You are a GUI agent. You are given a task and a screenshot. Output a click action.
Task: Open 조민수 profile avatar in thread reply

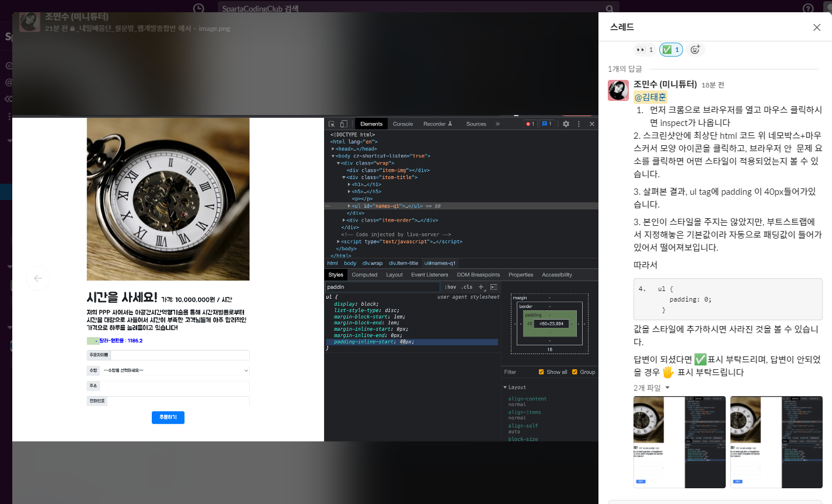point(618,90)
